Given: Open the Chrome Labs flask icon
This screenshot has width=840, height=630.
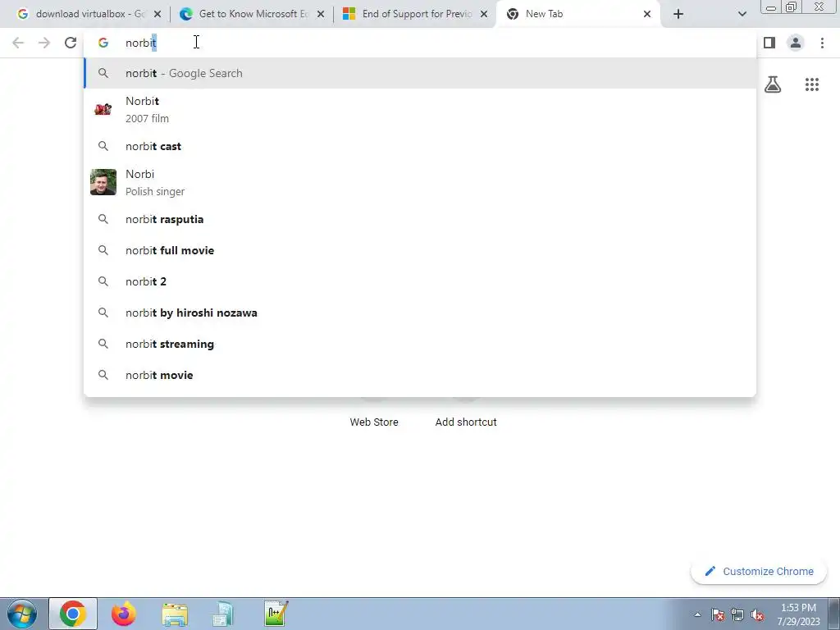Looking at the screenshot, I should pyautogui.click(x=773, y=84).
